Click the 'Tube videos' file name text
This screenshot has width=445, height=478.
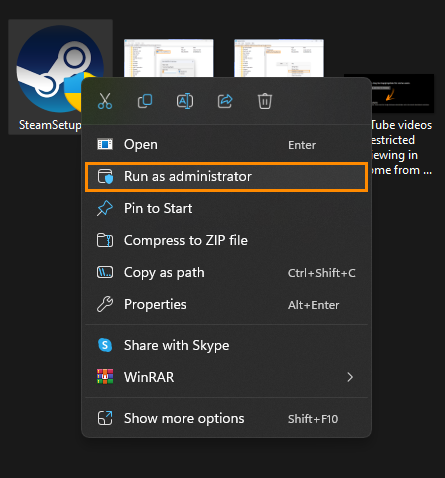[x=402, y=125]
